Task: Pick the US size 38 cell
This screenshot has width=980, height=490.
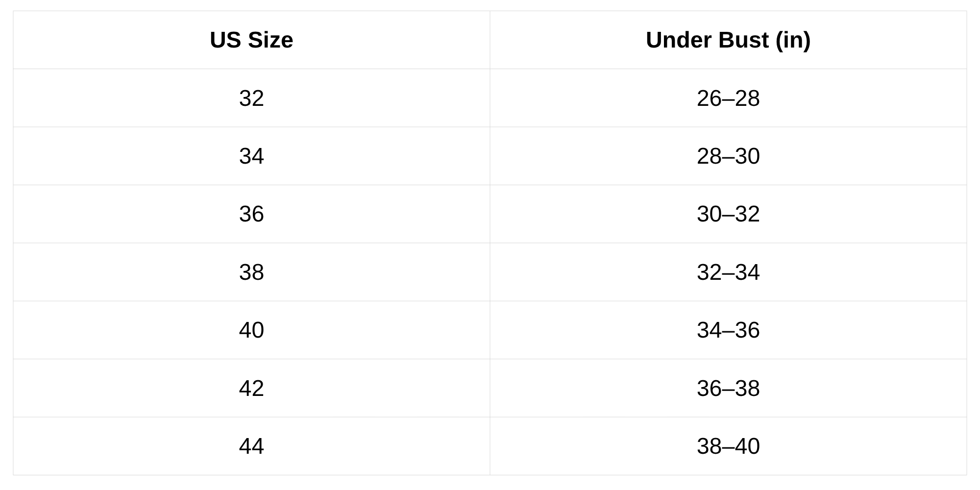Action: pos(251,272)
